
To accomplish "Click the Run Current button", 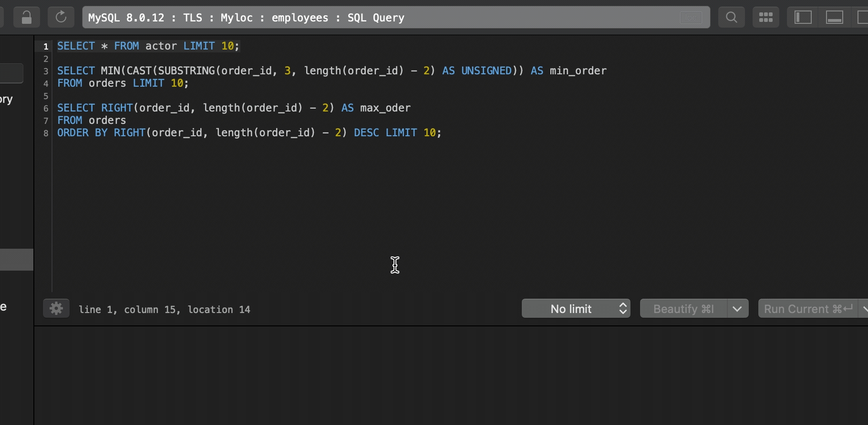I will click(808, 309).
